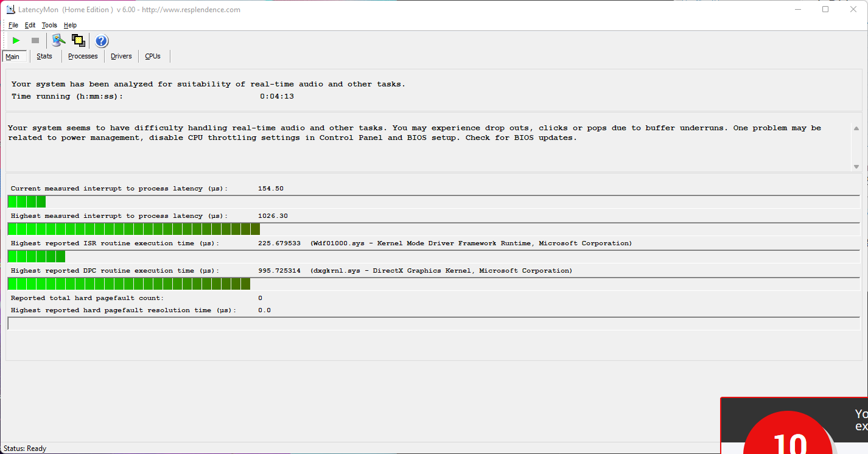The height and width of the screenshot is (454, 868).
Task: Click the highest ISR execution time bar
Action: [x=433, y=256]
